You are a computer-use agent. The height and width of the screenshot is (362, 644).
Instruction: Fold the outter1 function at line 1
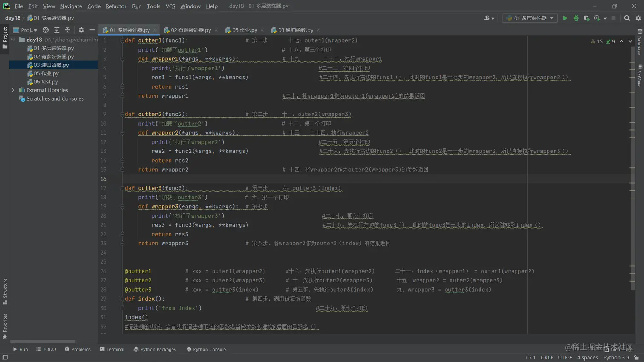[x=122, y=40]
